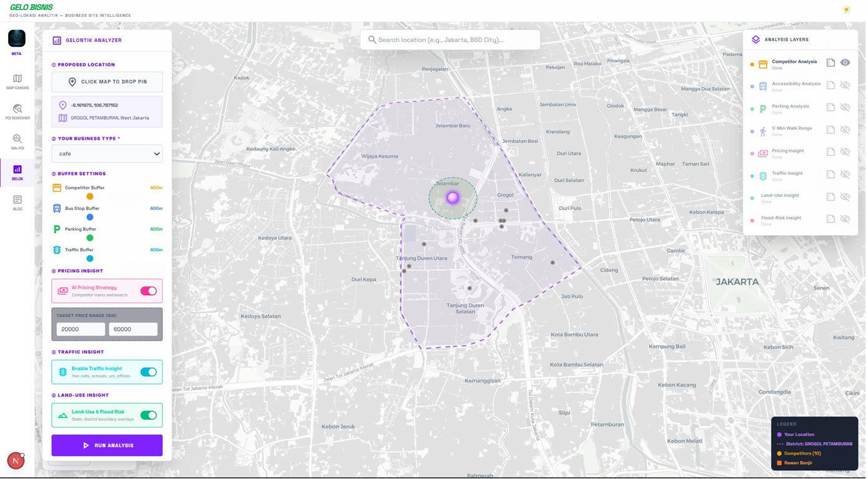Open 5-Min Walk Range report icon
Image resolution: width=868 pixels, height=479 pixels.
click(x=833, y=130)
